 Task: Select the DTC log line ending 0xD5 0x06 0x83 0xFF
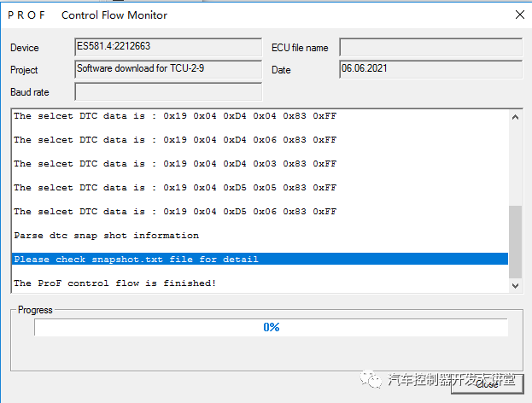(x=175, y=212)
